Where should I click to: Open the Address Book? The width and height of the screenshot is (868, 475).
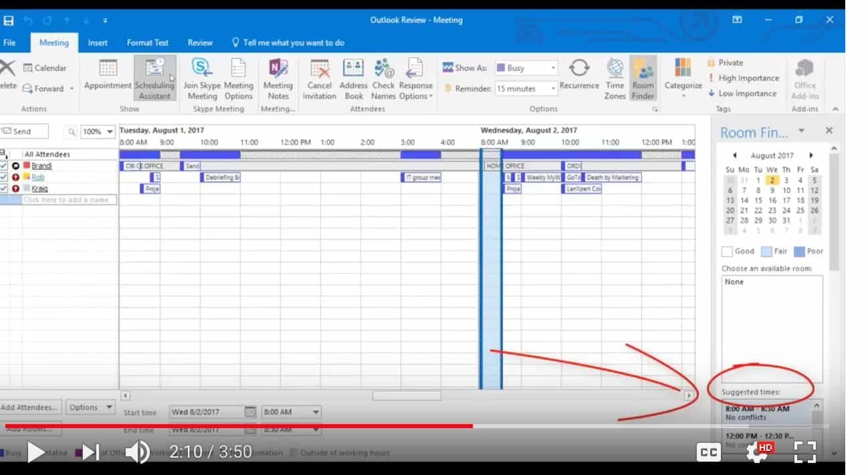[x=353, y=78]
